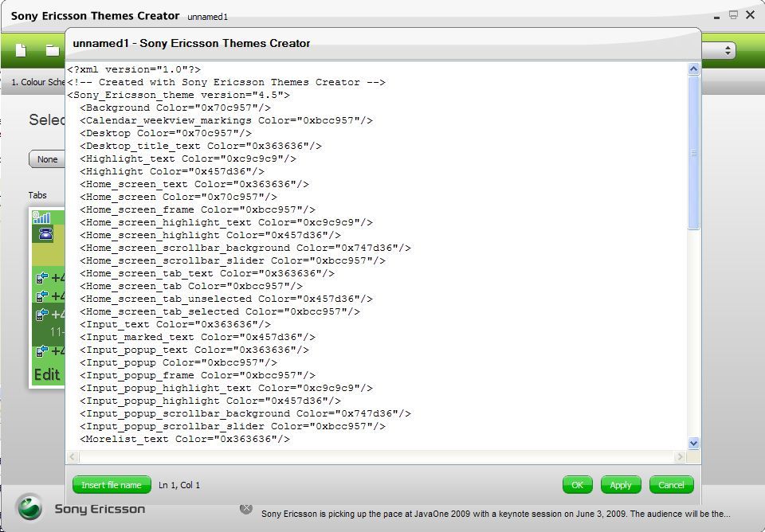
Task: Confirm XML edits with OK button
Action: click(577, 485)
